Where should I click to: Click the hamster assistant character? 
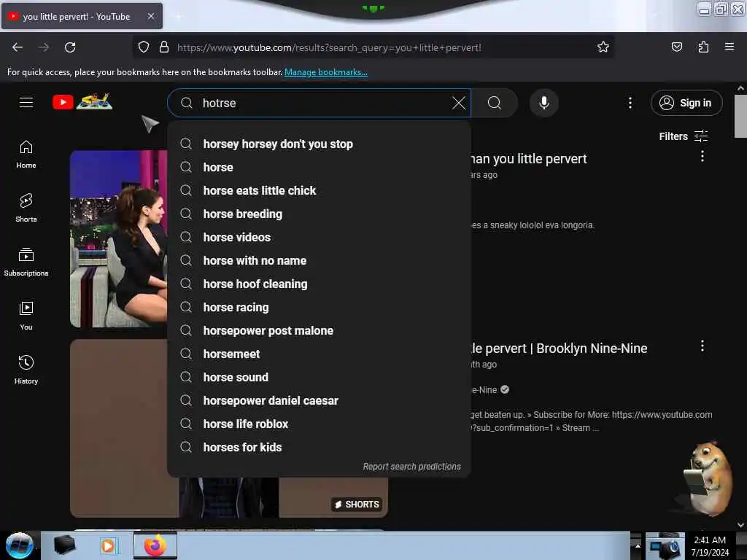pyautogui.click(x=706, y=478)
